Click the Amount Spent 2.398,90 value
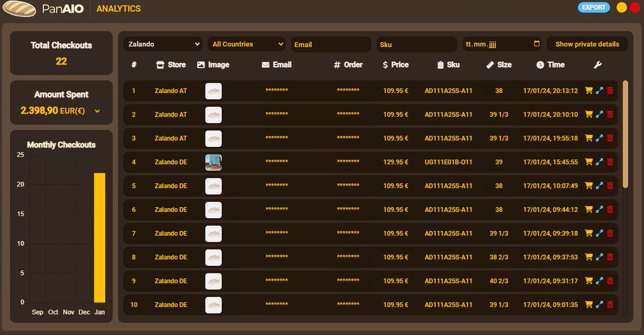 click(x=39, y=110)
